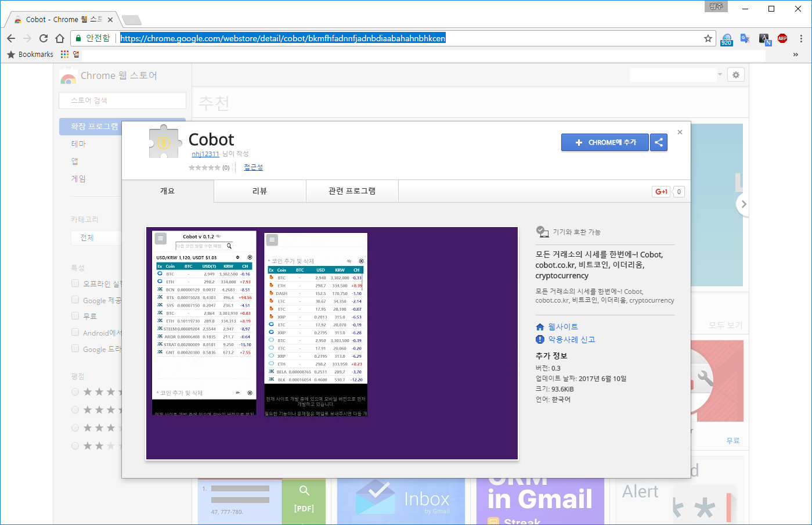Select the 개요 tab
Screen dimensions: 812x525
click(x=168, y=191)
